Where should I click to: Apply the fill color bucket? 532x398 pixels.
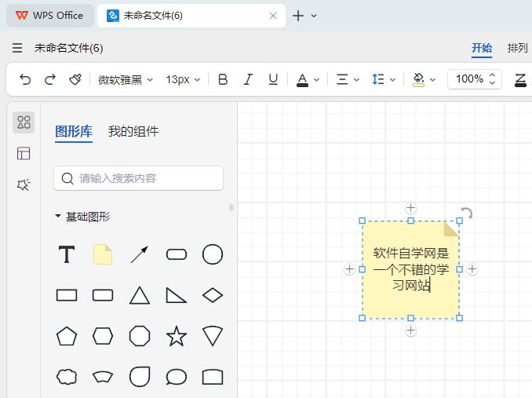coord(419,80)
